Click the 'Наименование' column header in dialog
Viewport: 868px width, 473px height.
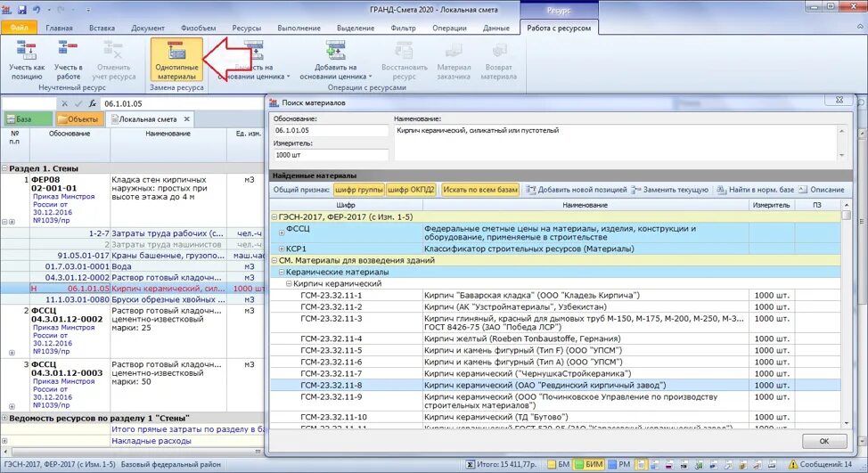click(585, 205)
